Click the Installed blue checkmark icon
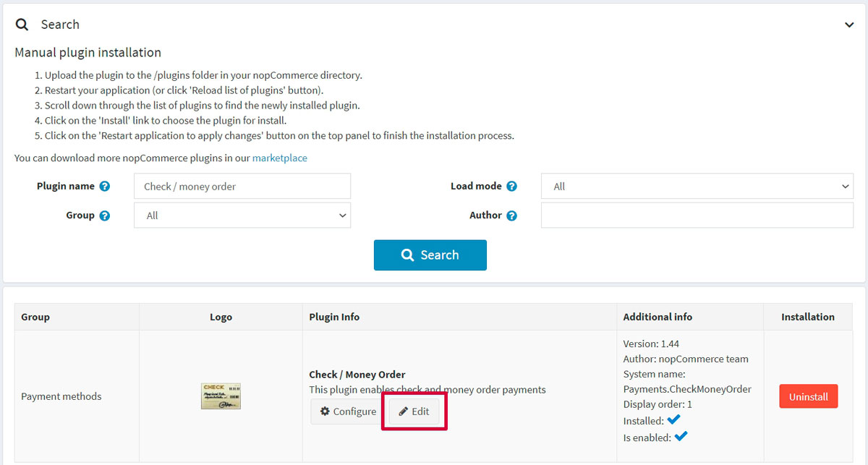Viewport: 868px width, 465px height. (x=674, y=419)
